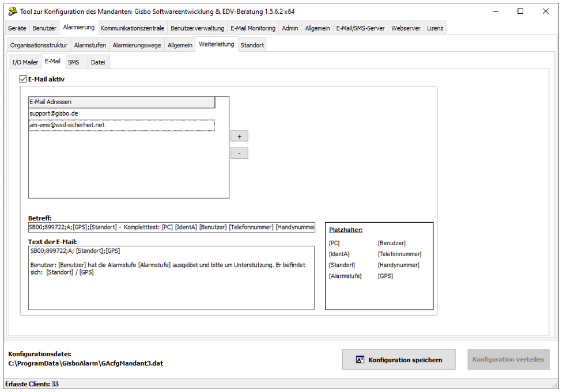Add an e-mail address with plus button

(x=240, y=136)
